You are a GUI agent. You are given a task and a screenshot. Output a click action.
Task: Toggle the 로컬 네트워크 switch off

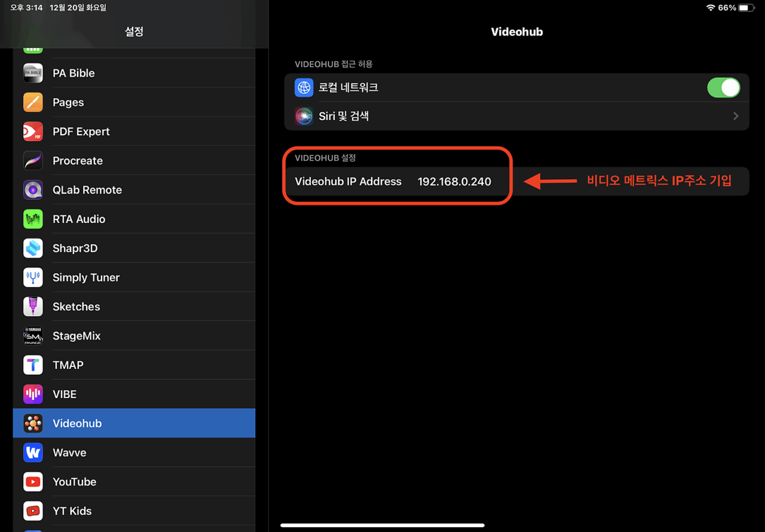point(724,88)
